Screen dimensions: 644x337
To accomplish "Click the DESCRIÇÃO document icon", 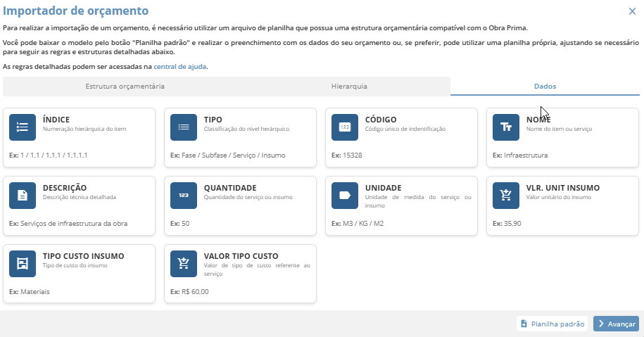I will click(x=23, y=196).
